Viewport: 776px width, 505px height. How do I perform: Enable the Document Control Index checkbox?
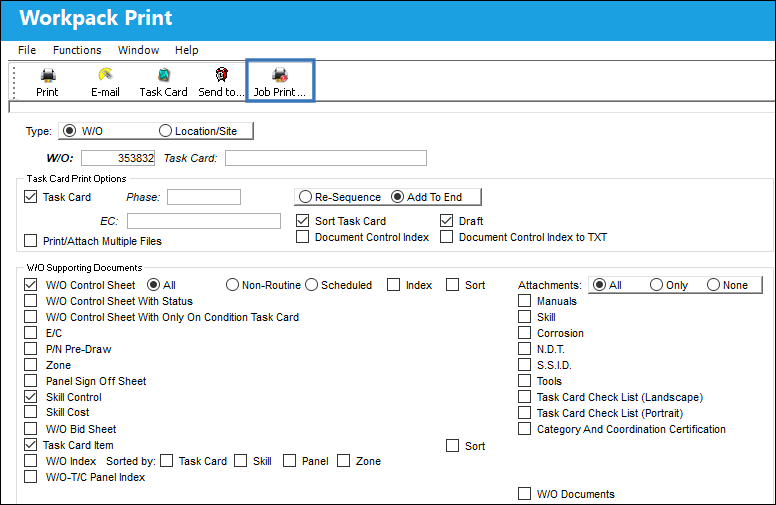pos(302,237)
